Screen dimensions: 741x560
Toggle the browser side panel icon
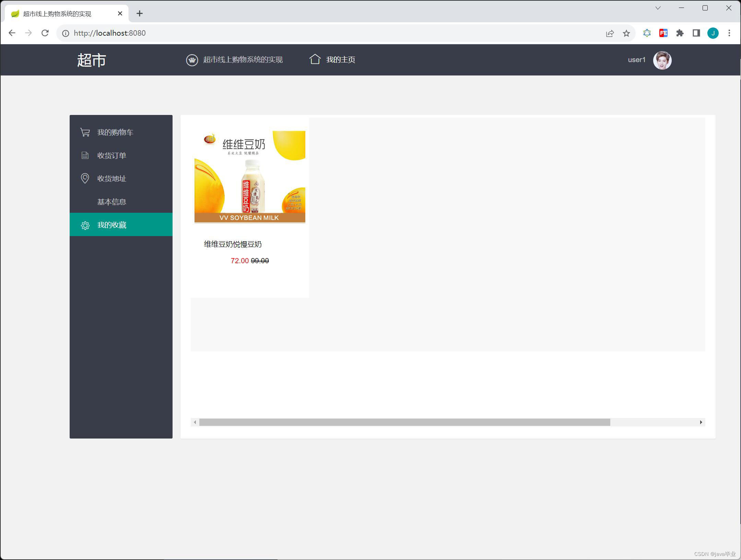(696, 33)
